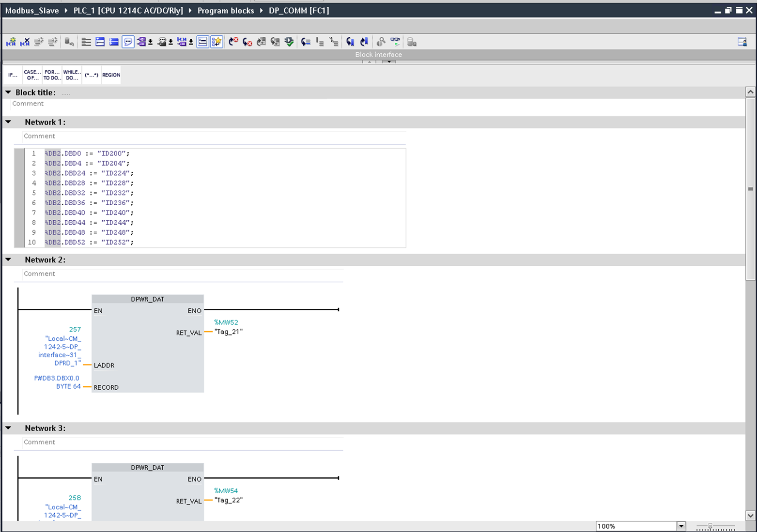Click the Delete network toolbar icon
The image size is (757, 532).
25,42
